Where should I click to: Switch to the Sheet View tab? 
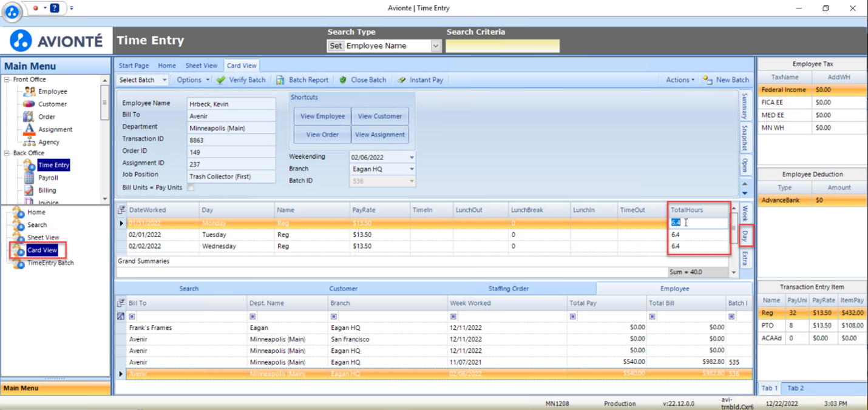[202, 66]
